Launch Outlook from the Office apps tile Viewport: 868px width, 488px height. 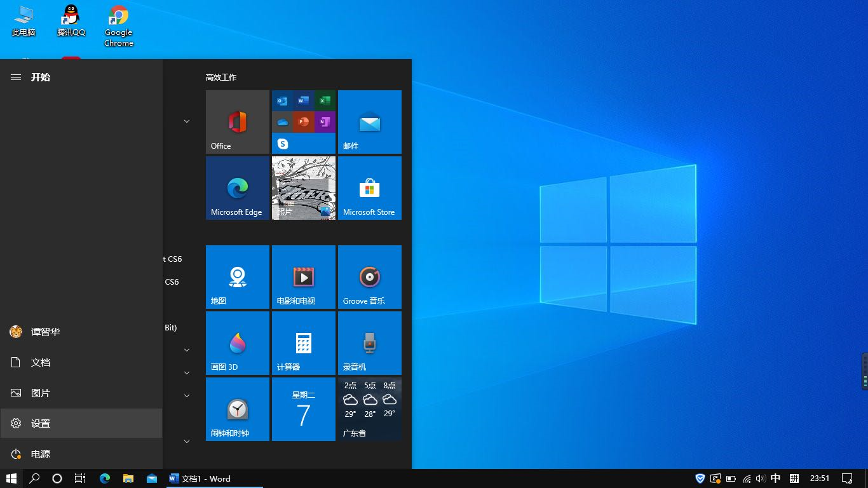click(x=283, y=100)
